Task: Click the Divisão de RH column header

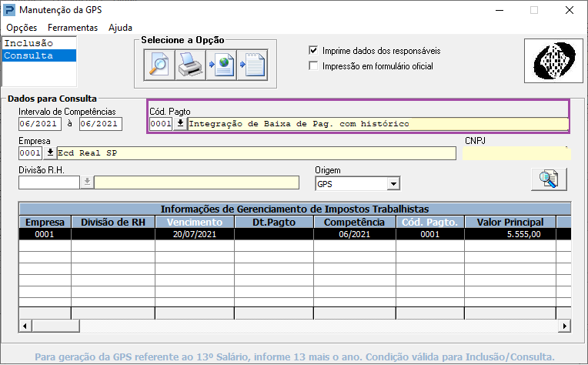Action: click(x=113, y=222)
